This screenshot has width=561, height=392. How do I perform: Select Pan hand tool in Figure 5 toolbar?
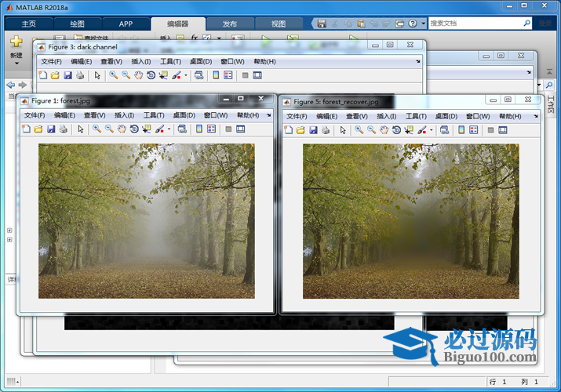pyautogui.click(x=384, y=130)
